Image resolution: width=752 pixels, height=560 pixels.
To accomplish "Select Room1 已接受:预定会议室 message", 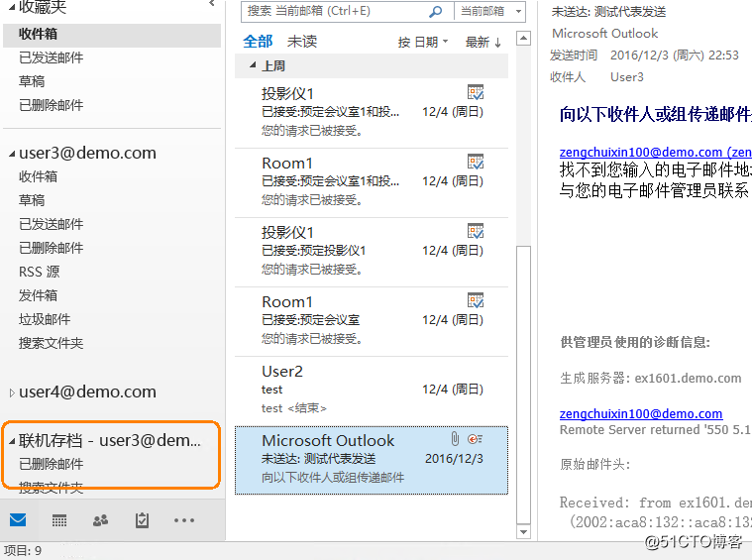I will click(x=372, y=321).
